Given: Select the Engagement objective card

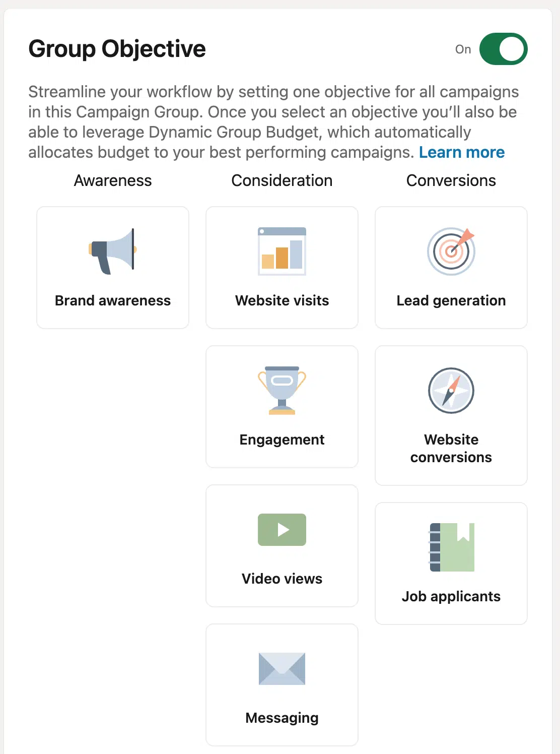Looking at the screenshot, I should (282, 407).
